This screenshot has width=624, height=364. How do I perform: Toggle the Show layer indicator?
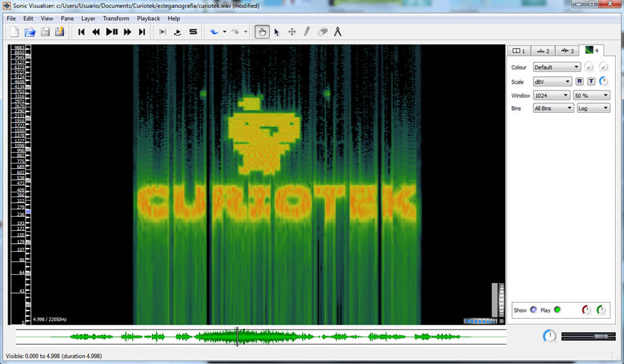pos(534,309)
